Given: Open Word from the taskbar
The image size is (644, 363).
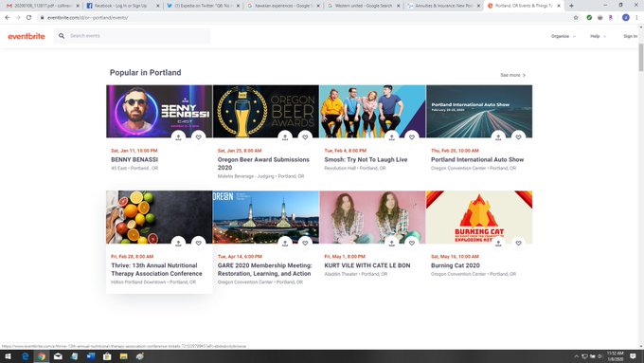Looking at the screenshot, I should 91,356.
